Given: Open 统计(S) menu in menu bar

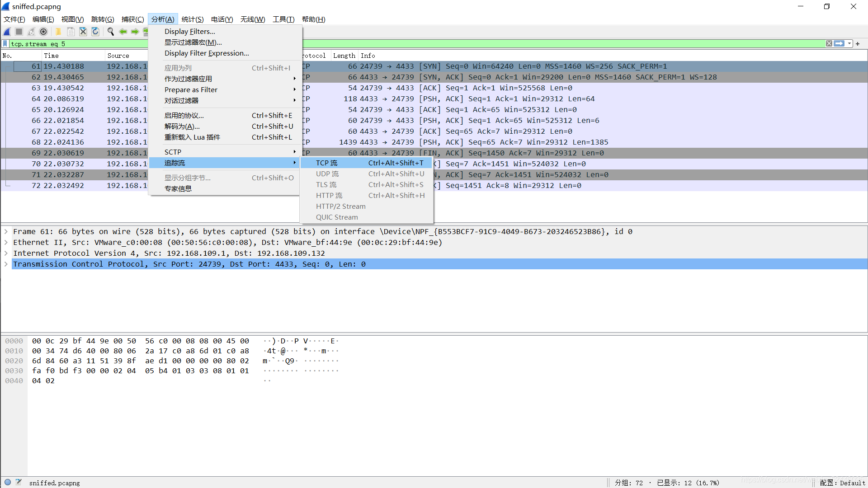Looking at the screenshot, I should click(x=192, y=19).
